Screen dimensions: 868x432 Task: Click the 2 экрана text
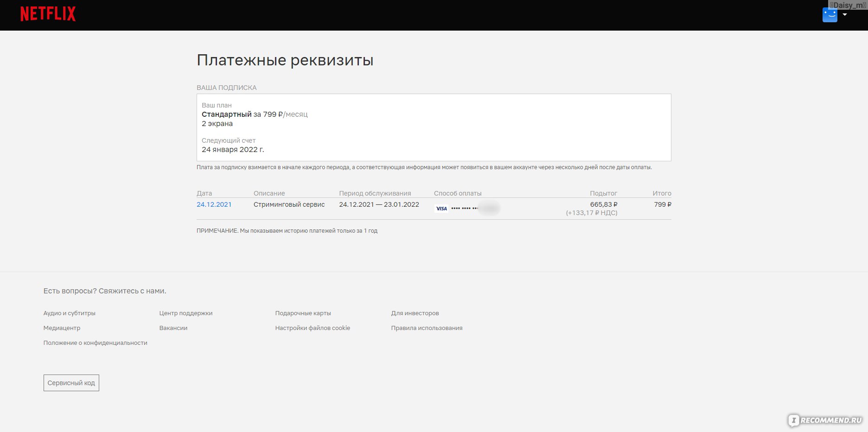point(217,124)
